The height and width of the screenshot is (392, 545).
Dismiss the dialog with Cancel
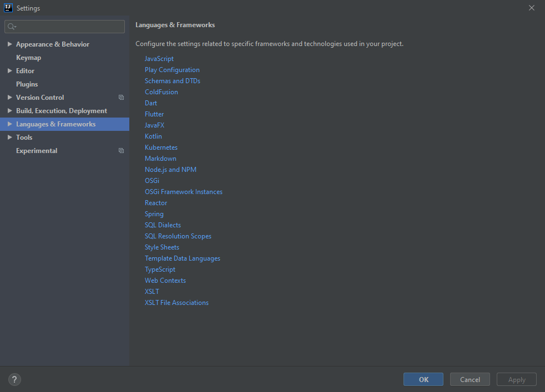[x=470, y=379]
